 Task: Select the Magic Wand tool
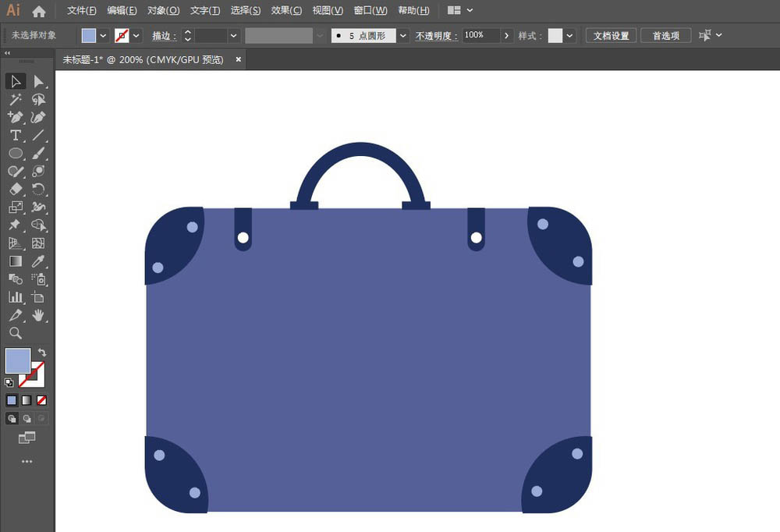[16, 99]
